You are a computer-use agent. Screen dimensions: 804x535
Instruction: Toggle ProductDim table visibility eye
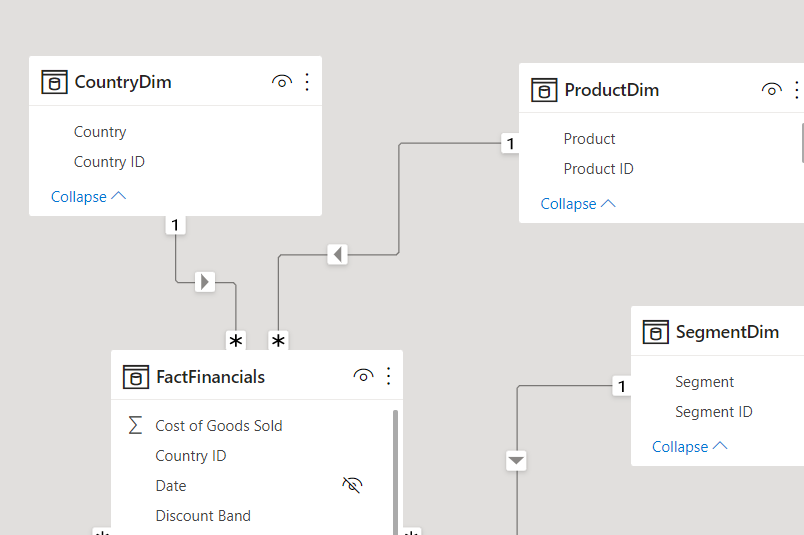[x=772, y=90]
